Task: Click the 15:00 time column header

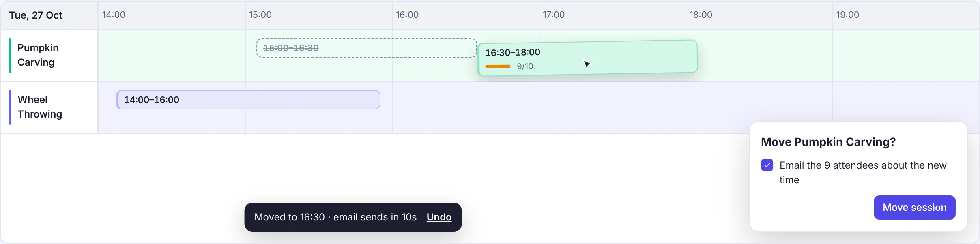Action: (x=260, y=15)
